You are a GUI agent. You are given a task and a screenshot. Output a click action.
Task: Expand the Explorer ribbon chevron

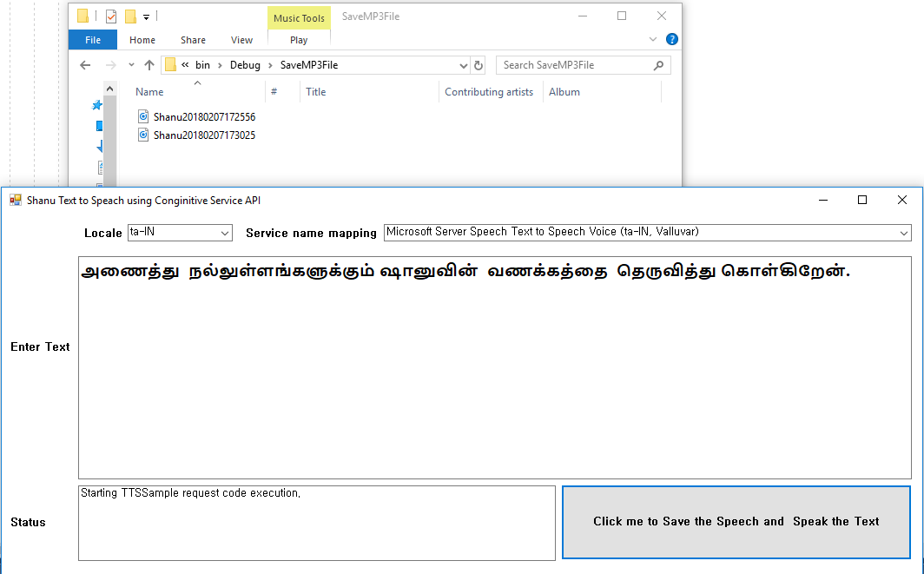652,39
